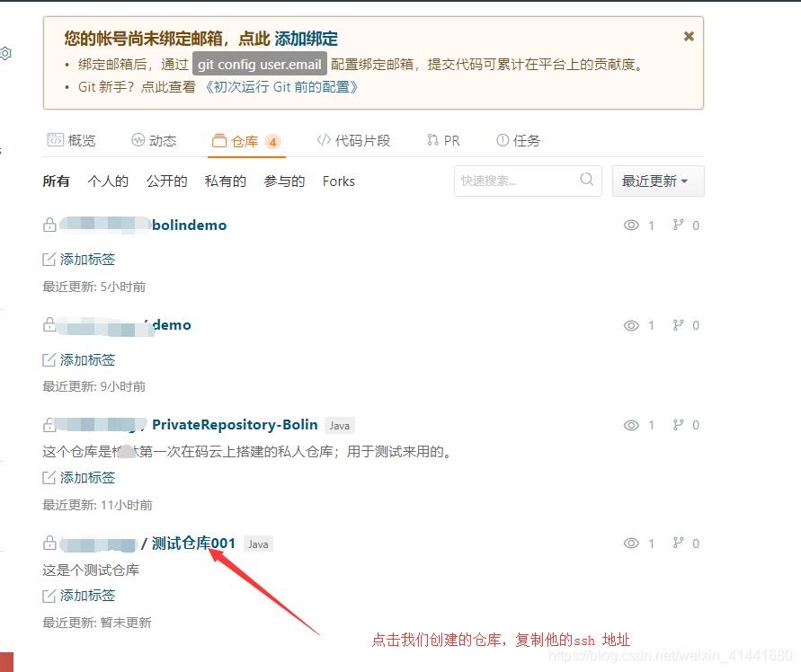This screenshot has width=801, height=672.
Task: Open the demo repository updated 9小时前
Action: (172, 325)
